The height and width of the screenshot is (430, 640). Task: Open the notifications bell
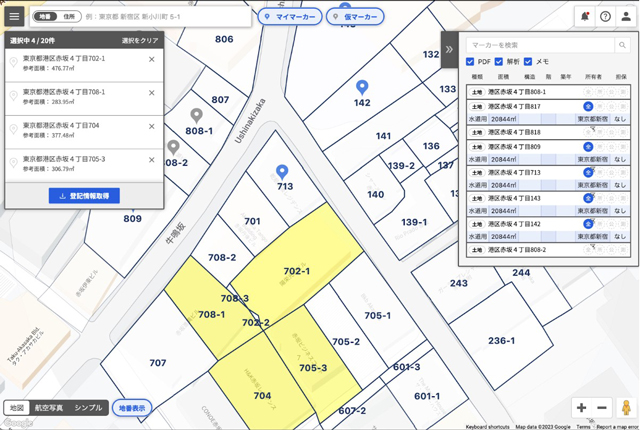(x=584, y=17)
